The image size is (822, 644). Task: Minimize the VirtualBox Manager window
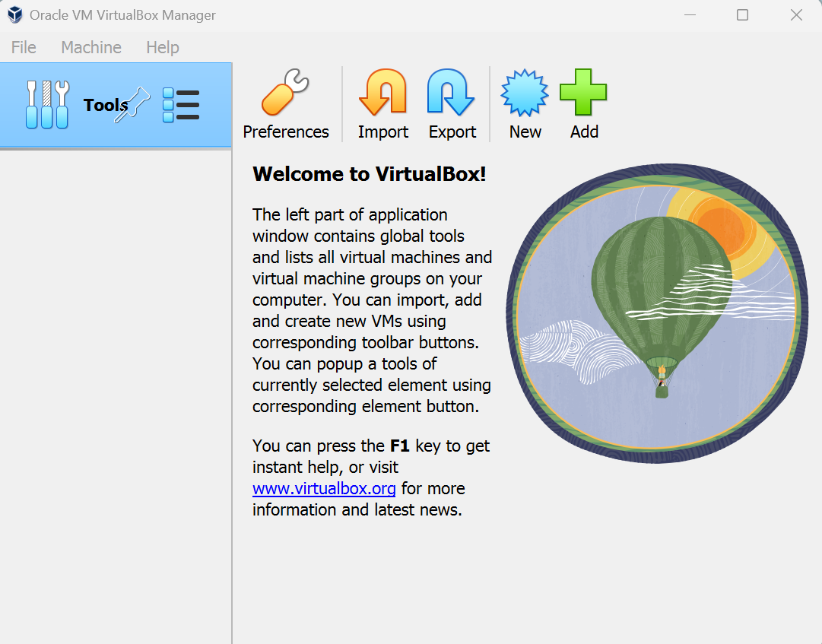[x=690, y=15]
